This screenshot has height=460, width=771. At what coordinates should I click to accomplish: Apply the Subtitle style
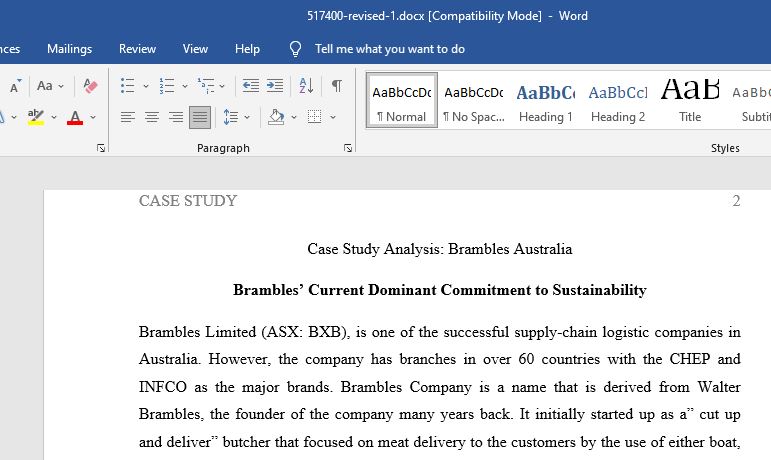click(751, 101)
